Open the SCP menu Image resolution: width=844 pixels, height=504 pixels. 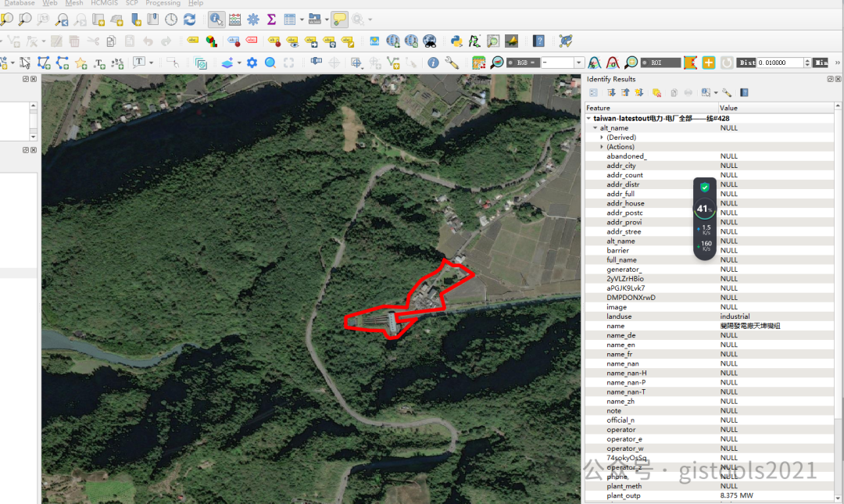(132, 3)
